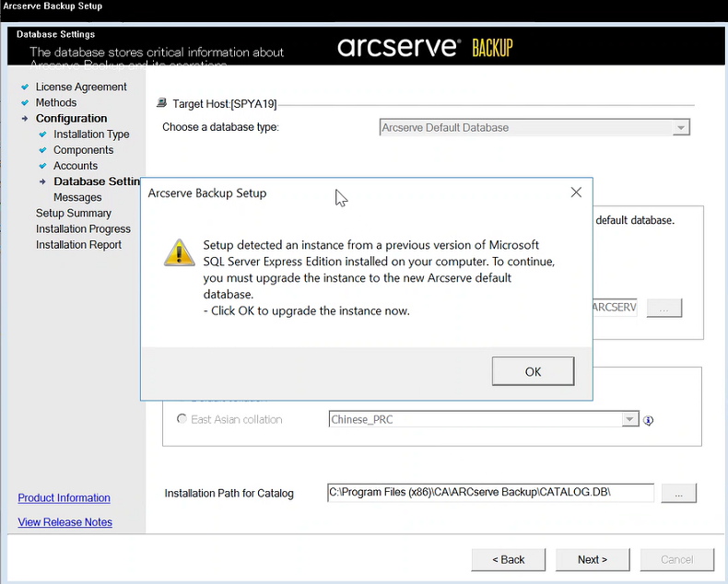
Task: Open the database type dropdown
Action: (x=681, y=127)
